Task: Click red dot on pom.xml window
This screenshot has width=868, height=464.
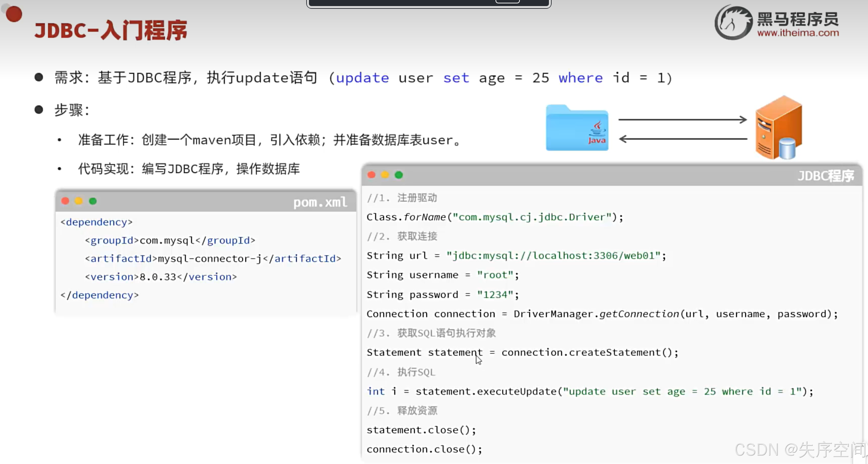Action: pos(65,201)
